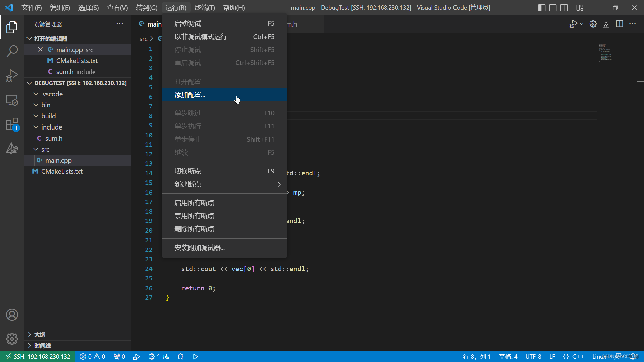Open the CMake activity bar icon

pos(12,148)
